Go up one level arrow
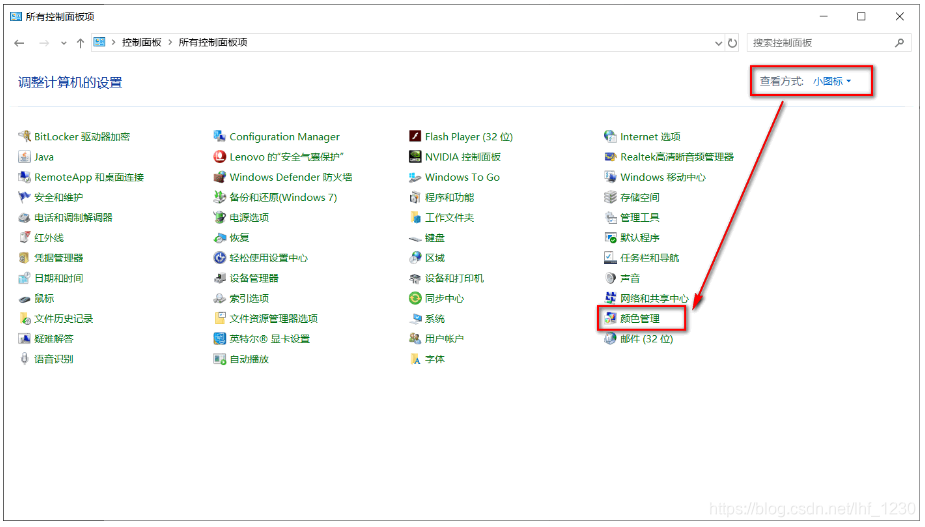Screen dimensions: 925x527 pyautogui.click(x=80, y=43)
